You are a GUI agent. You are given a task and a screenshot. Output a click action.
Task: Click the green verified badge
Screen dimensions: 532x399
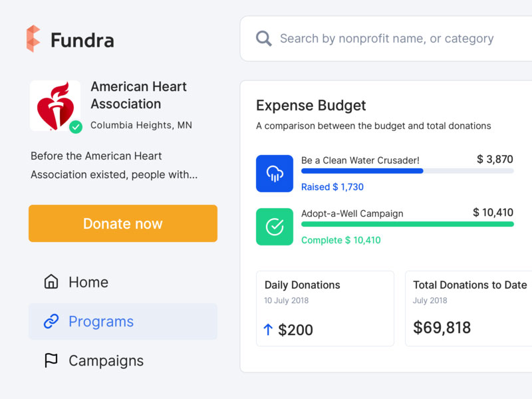pos(76,127)
